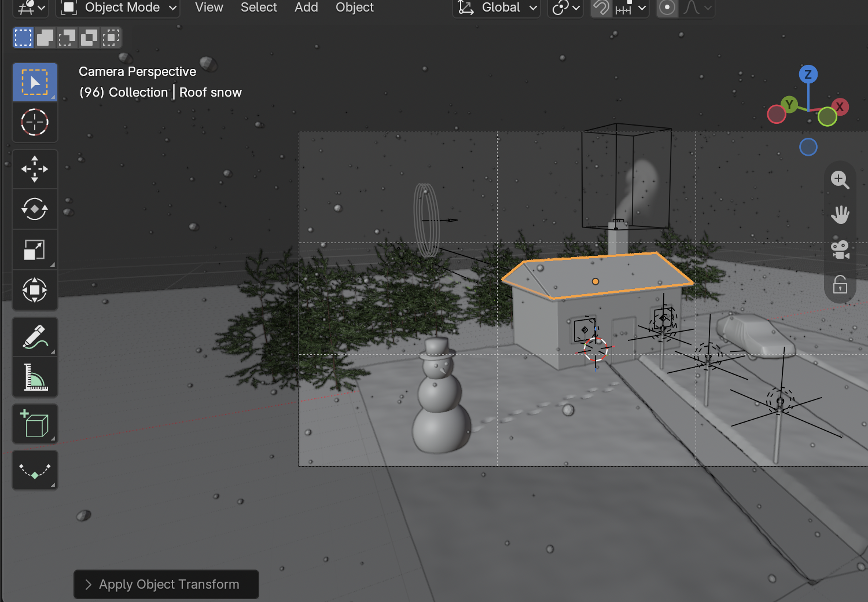The image size is (868, 602).
Task: Choose the Annotate pencil tool
Action: [35, 337]
